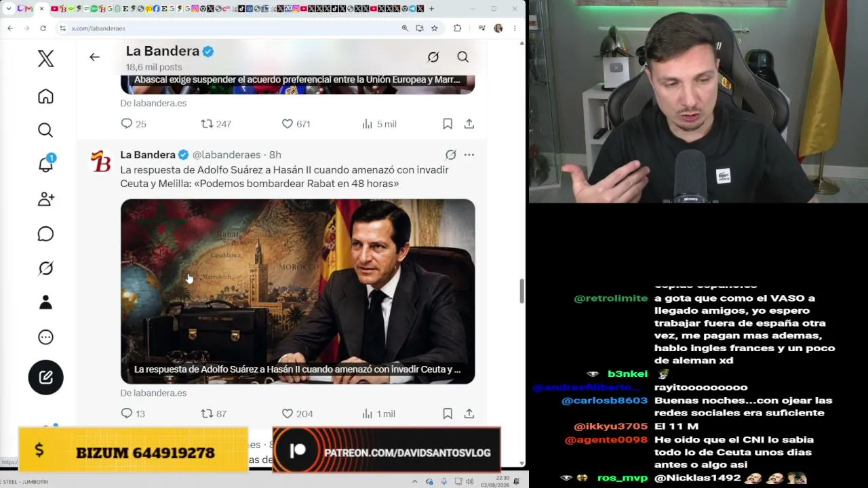Viewport: 868px width, 488px height.
Task: Open the Abascal article card caption
Action: pos(297,80)
